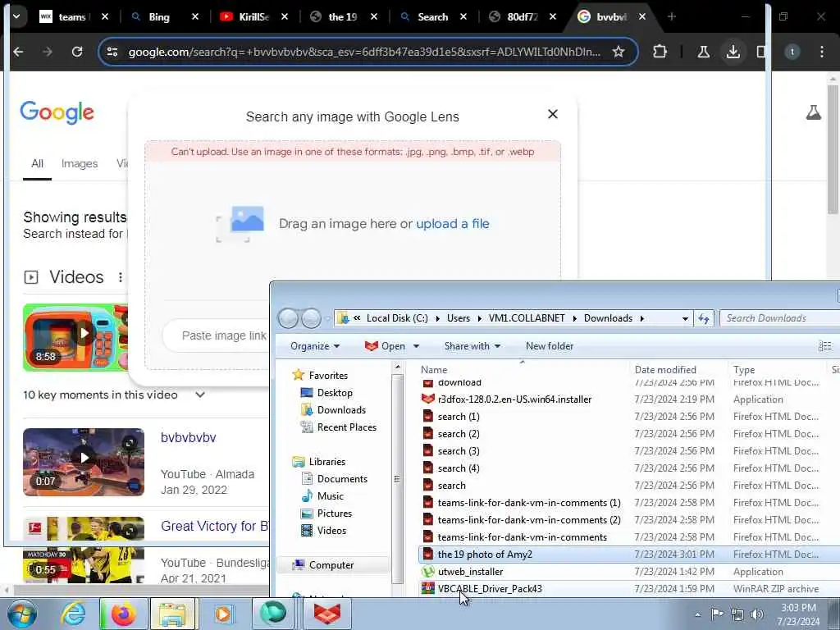Sort files by Date modified column

(665, 370)
